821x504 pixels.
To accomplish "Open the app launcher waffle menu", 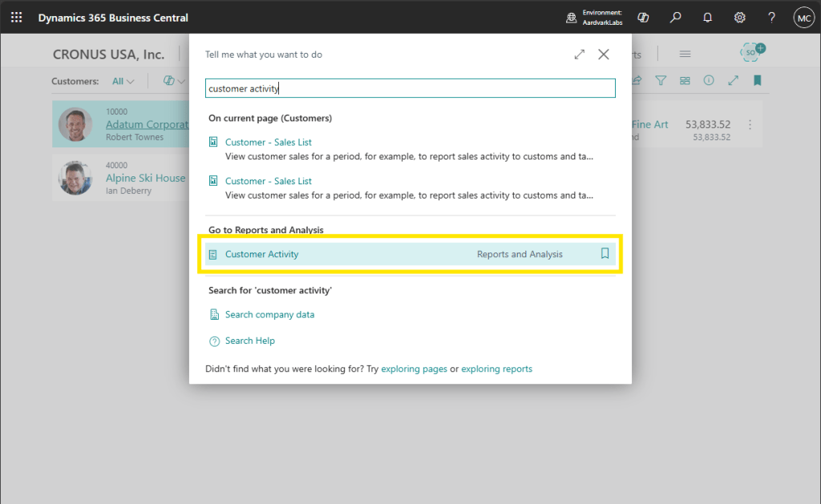I will coord(16,17).
